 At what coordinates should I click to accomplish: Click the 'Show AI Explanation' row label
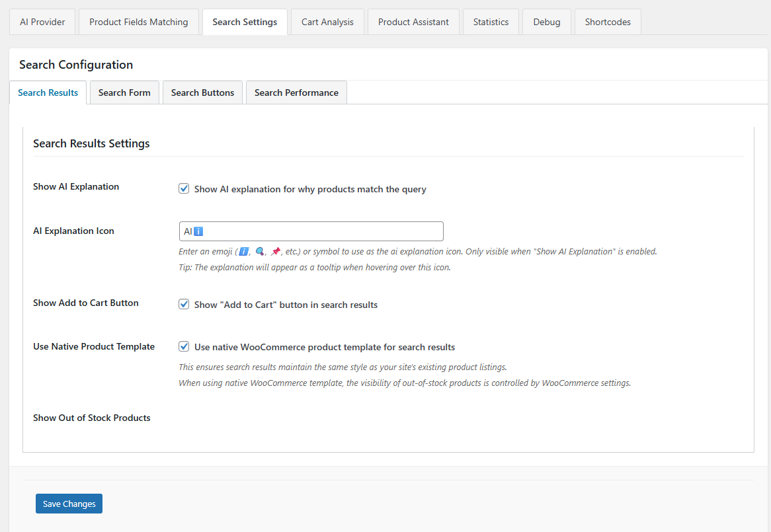76,186
